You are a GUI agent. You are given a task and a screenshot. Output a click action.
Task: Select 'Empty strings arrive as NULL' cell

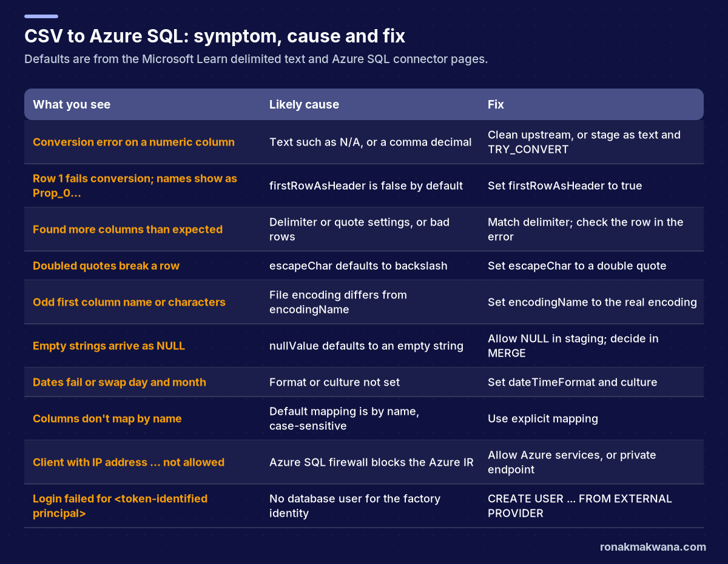109,346
